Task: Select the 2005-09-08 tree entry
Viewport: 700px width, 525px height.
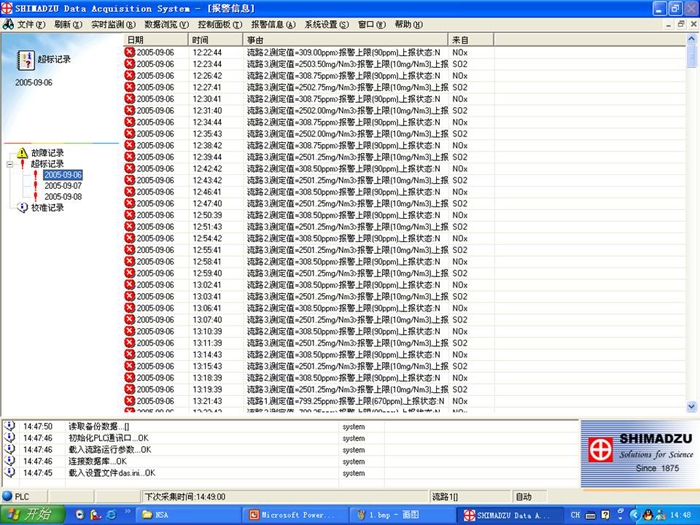Action: click(62, 197)
